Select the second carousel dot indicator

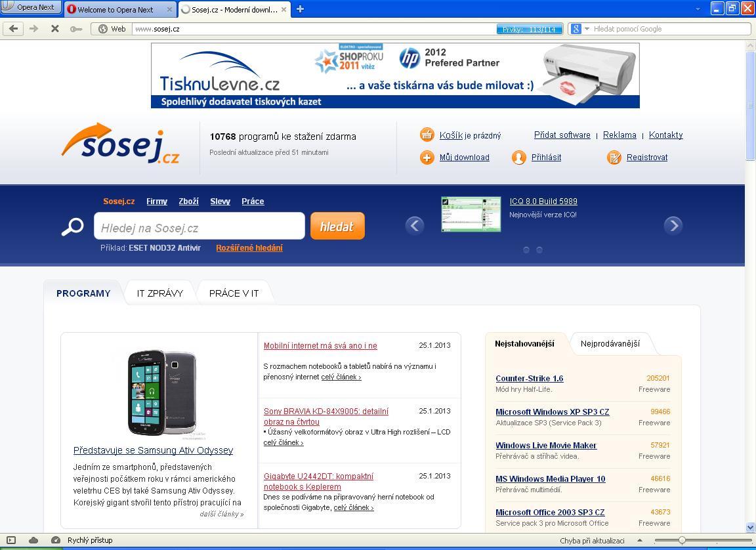(x=539, y=249)
